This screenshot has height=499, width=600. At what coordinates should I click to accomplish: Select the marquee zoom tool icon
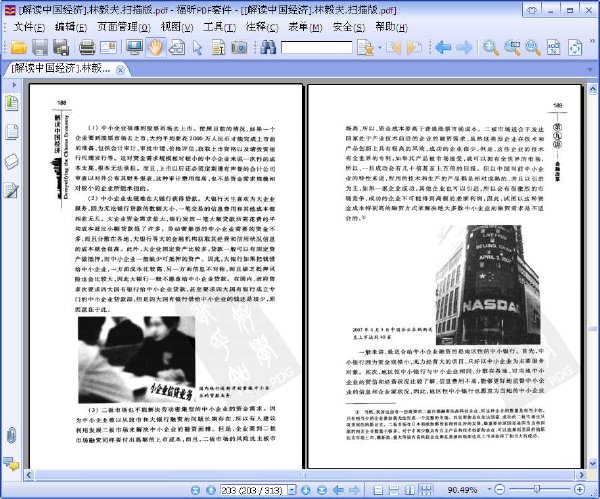[512, 47]
